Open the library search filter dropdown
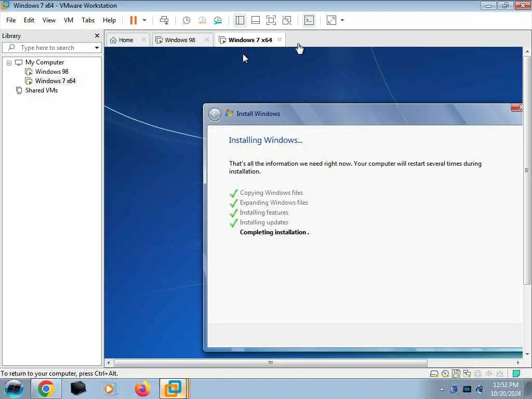This screenshot has width=532, height=399. point(97,48)
